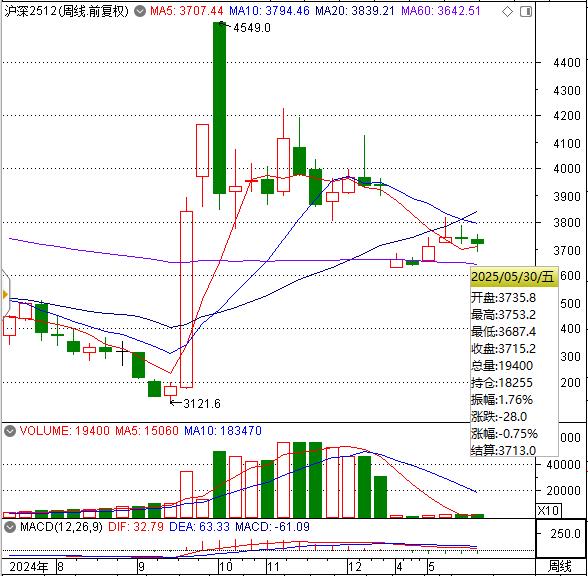Open the MACD(12,26,9) indicator dropdown circle

click(x=10, y=527)
